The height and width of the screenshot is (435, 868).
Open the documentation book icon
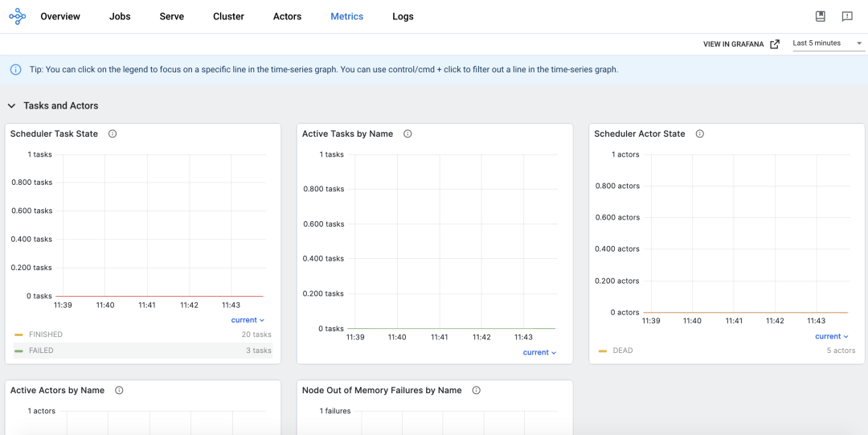(x=821, y=16)
